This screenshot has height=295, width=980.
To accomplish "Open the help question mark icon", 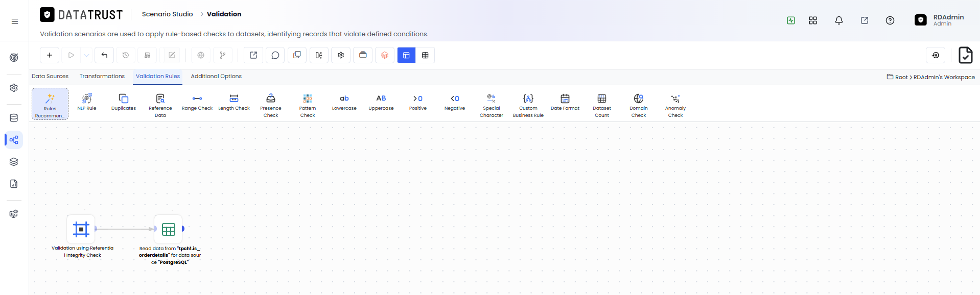I will (x=890, y=20).
